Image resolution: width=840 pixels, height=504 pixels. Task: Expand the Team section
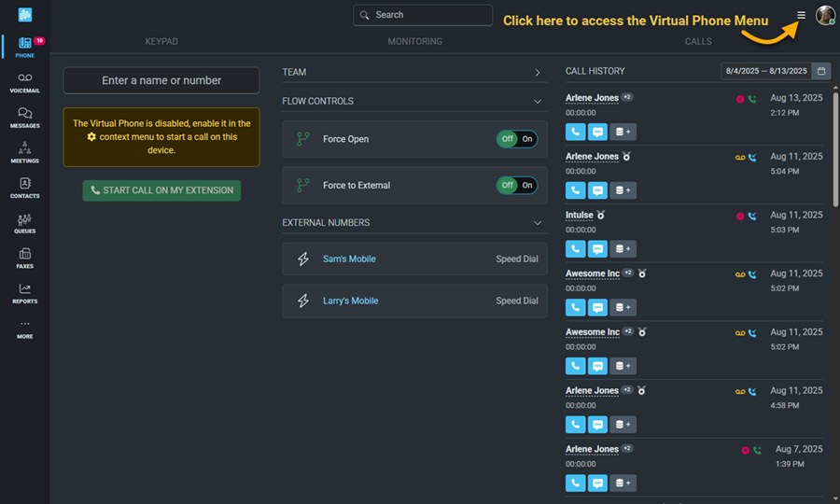pyautogui.click(x=538, y=72)
